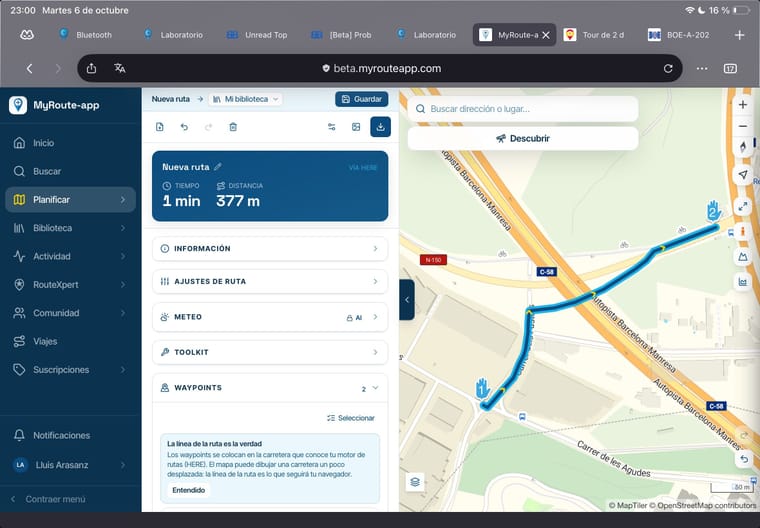Open browser more options ellipsis
The image size is (760, 528).
tap(702, 68)
